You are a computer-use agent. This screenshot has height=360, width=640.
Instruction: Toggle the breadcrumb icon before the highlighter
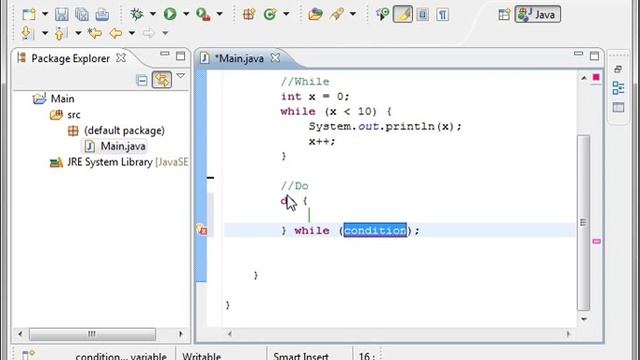383,14
